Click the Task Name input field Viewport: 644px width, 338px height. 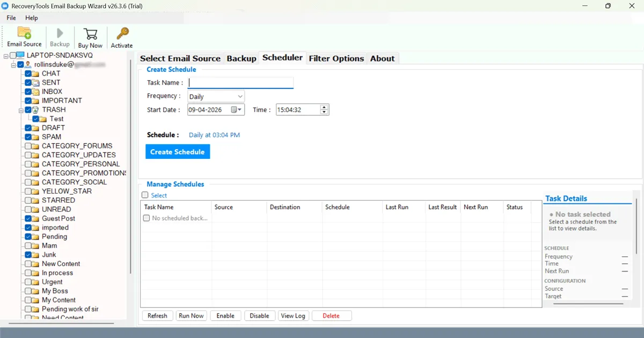[241, 83]
